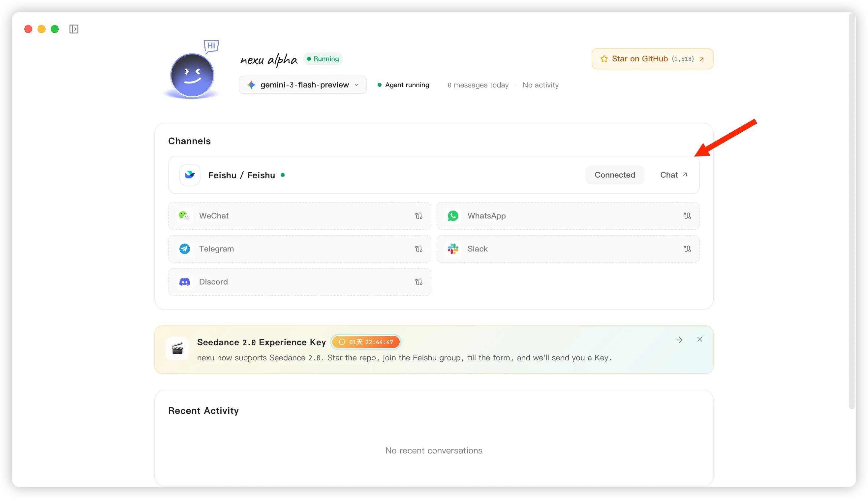Expand the sidebar with the panel toggle
This screenshot has height=499, width=868.
pos(74,29)
